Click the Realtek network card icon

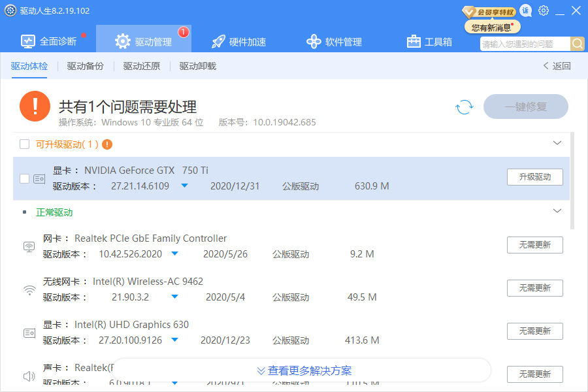(29, 247)
